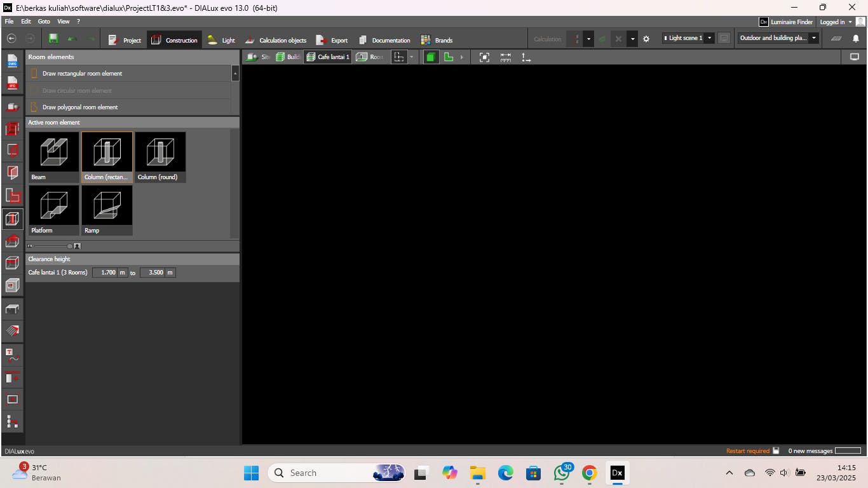Screen dimensions: 868x488
Task: Open dropdown arrow beside the X button
Action: pos(633,39)
